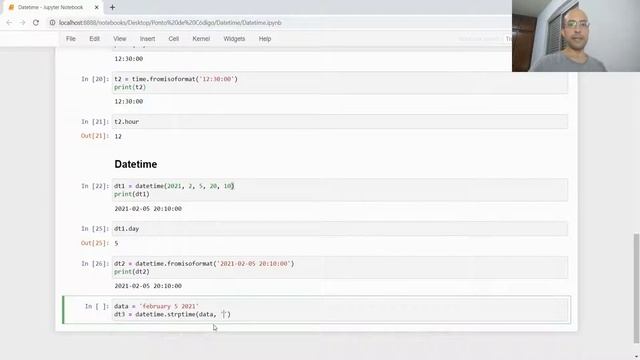Open the Kernel menu
This screenshot has width=640, height=360.
tap(201, 39)
